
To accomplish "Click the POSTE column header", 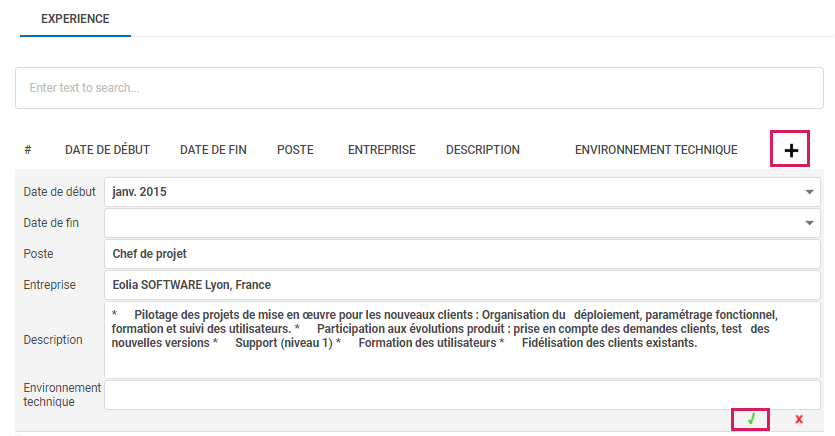I will 295,150.
